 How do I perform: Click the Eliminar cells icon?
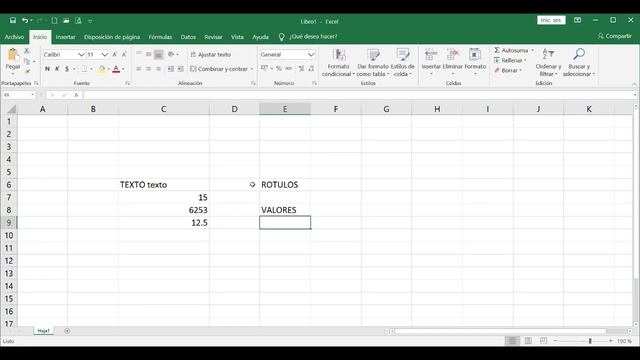coord(453,54)
